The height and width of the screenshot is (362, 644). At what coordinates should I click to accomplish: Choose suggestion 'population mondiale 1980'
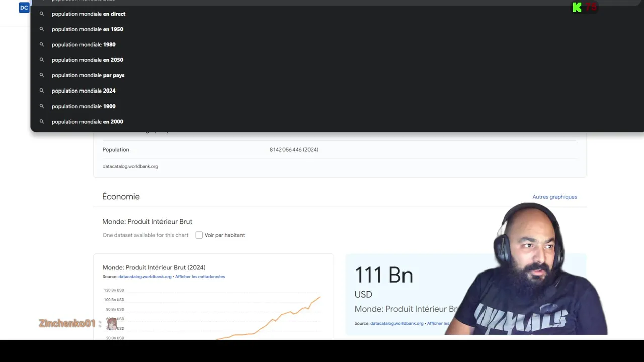pyautogui.click(x=337, y=44)
